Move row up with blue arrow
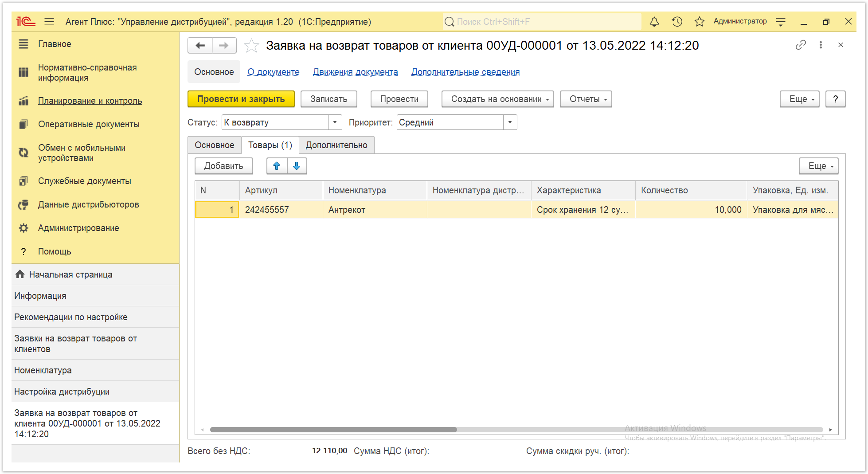 tap(277, 166)
